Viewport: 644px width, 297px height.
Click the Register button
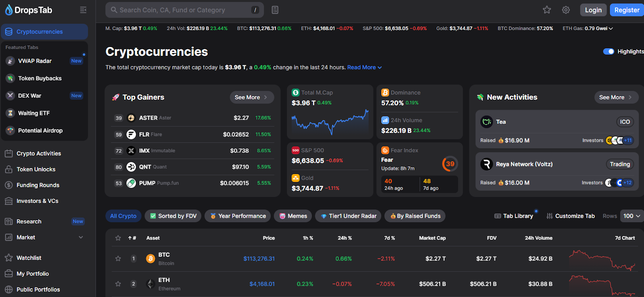(627, 10)
